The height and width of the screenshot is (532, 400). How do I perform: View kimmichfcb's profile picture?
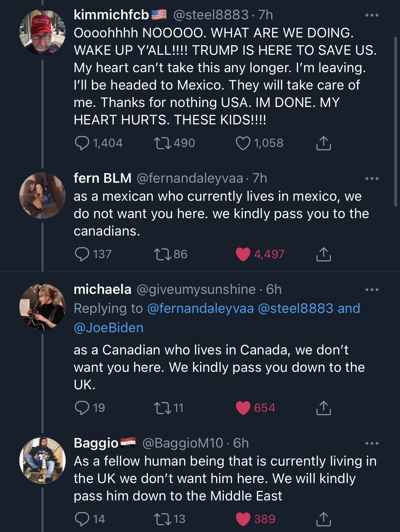[43, 33]
